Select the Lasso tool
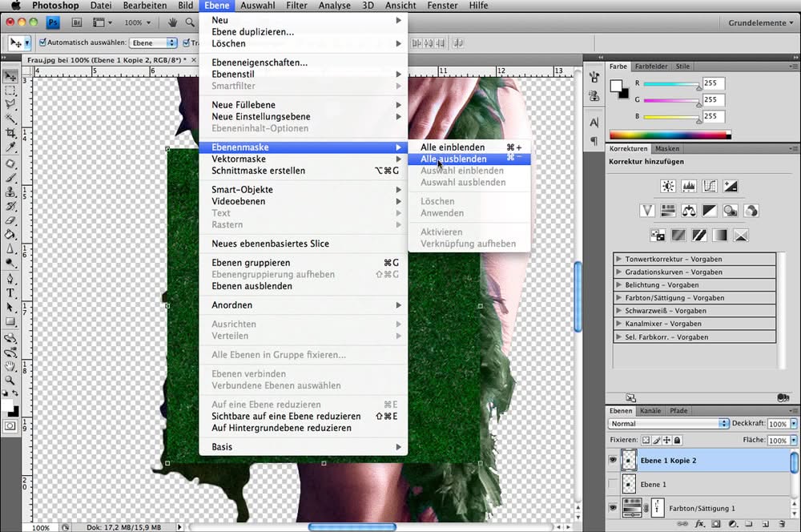Image resolution: width=801 pixels, height=532 pixels. [10, 105]
